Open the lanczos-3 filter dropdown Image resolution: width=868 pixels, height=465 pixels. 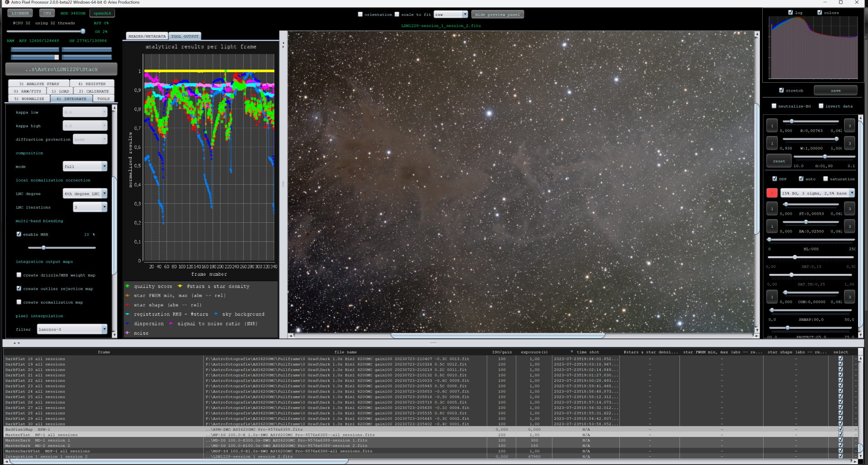pos(72,329)
